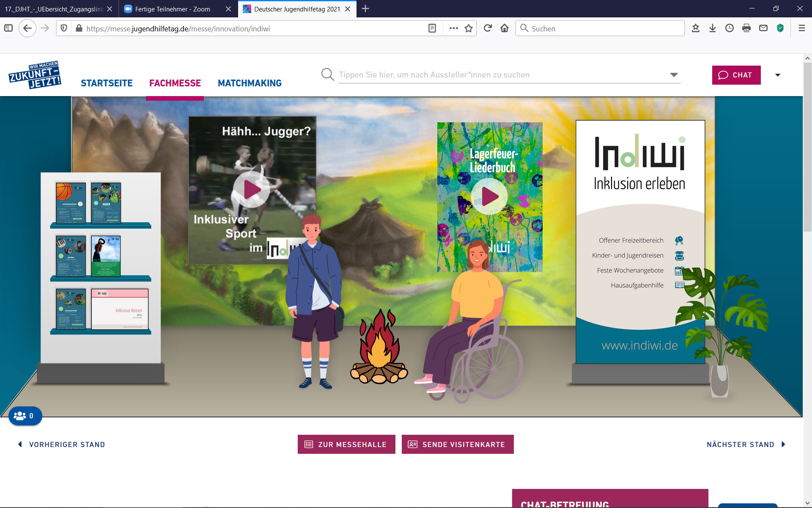
Task: Print the page via printer icon
Action: (x=746, y=28)
